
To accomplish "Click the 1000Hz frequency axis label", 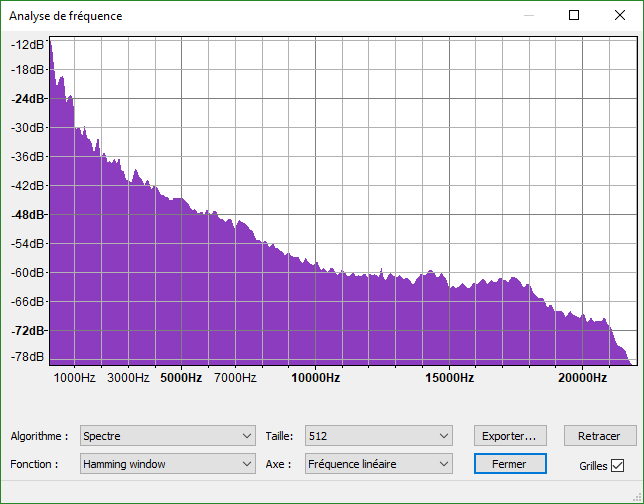I will [x=74, y=377].
